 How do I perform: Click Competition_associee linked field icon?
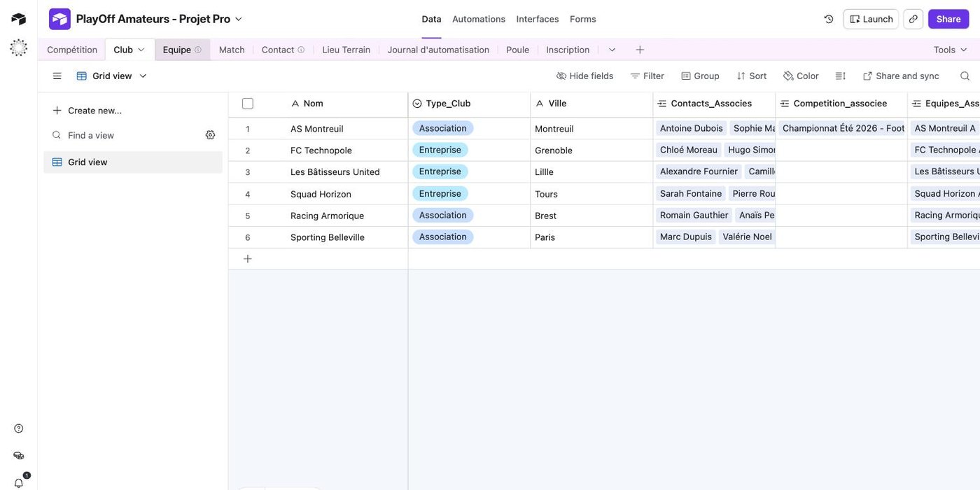[x=785, y=104]
